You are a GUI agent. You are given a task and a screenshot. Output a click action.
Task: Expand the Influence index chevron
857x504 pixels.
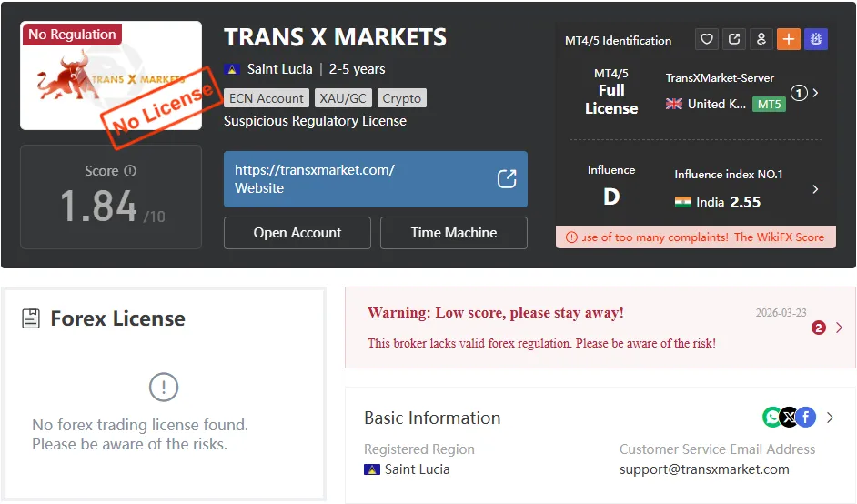click(815, 189)
